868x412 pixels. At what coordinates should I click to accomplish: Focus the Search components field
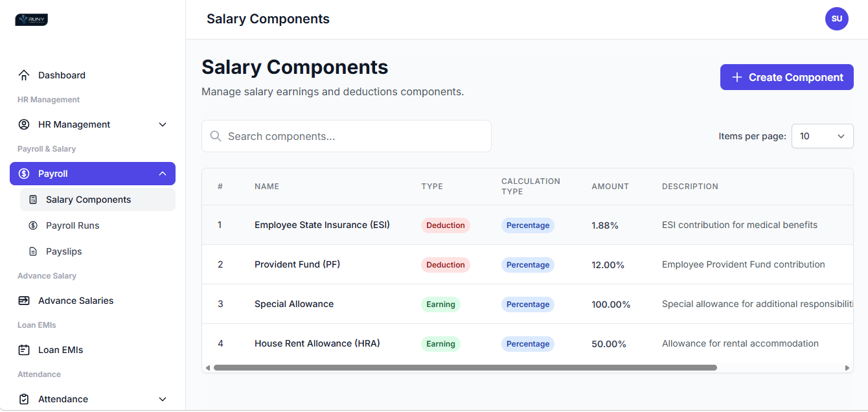[x=347, y=136]
